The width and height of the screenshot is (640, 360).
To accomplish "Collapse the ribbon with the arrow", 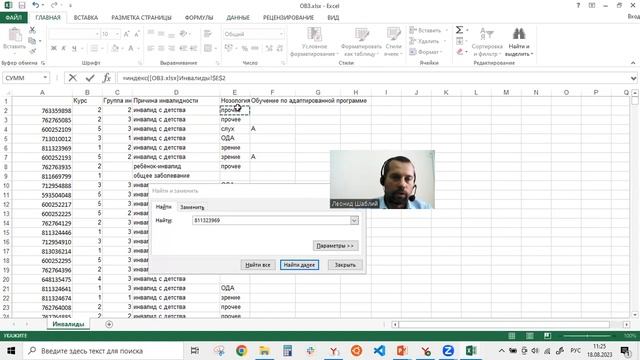I will [633, 63].
